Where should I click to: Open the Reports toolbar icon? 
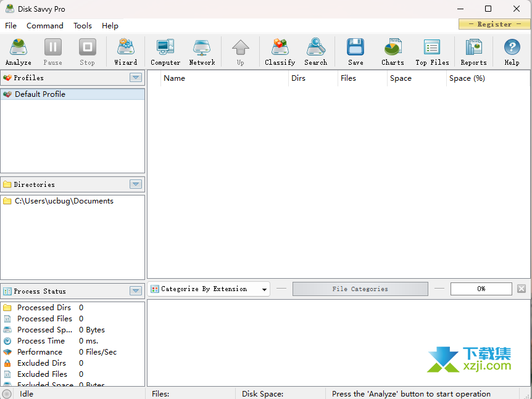pos(473,52)
